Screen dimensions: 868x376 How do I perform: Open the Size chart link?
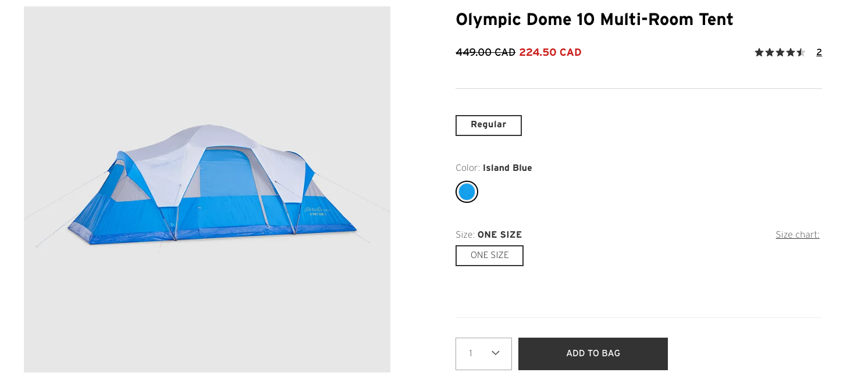pos(797,235)
